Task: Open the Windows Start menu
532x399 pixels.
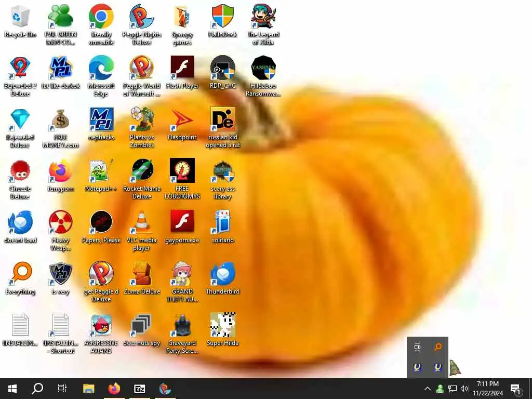Action: pyautogui.click(x=12, y=389)
